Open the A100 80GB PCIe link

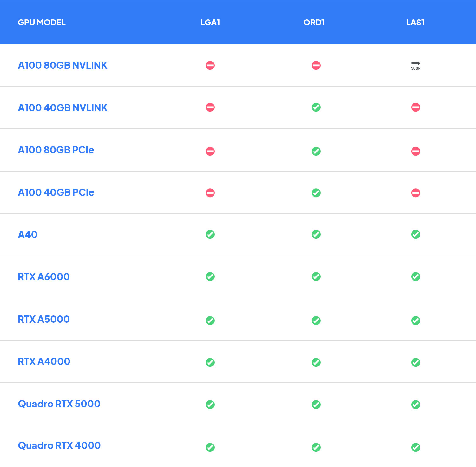(56, 150)
